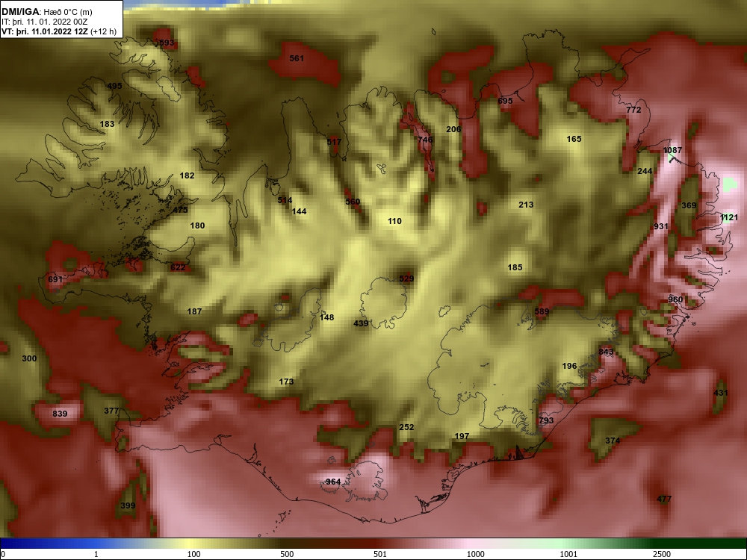Select the 746 map value
Viewport: 747px width, 560px height.
tap(426, 140)
